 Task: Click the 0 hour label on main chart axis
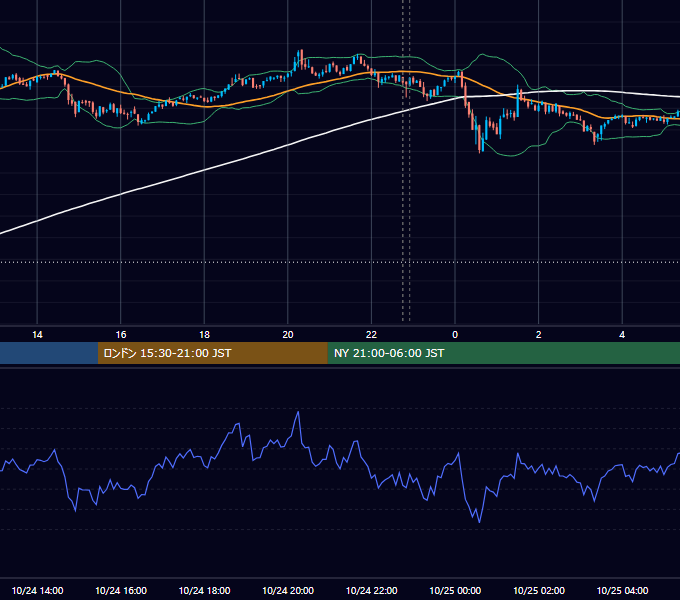pos(455,335)
